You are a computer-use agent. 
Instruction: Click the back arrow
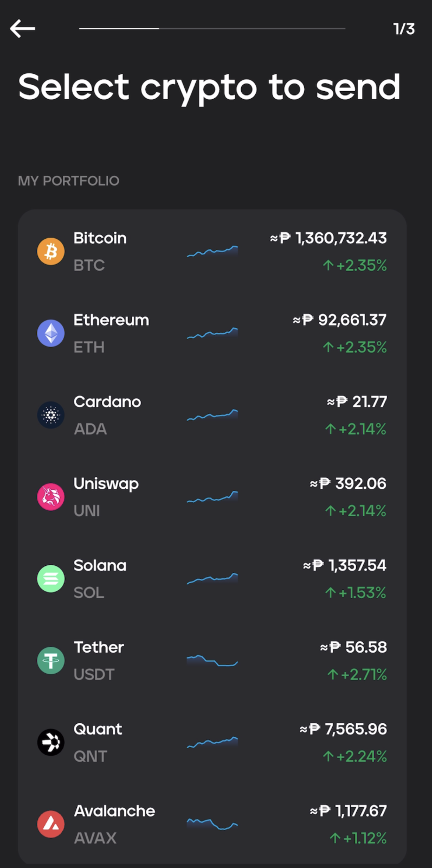tap(22, 28)
